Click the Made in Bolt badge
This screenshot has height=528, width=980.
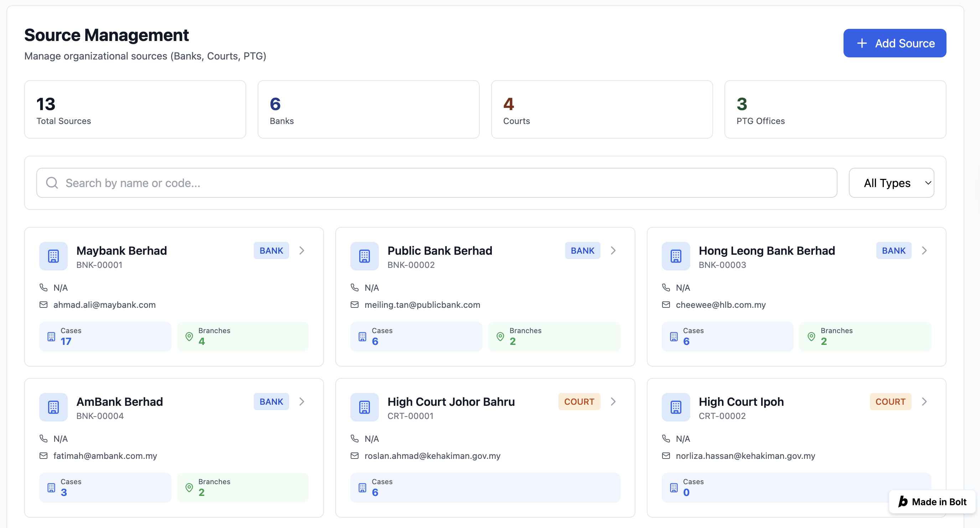[933, 501]
